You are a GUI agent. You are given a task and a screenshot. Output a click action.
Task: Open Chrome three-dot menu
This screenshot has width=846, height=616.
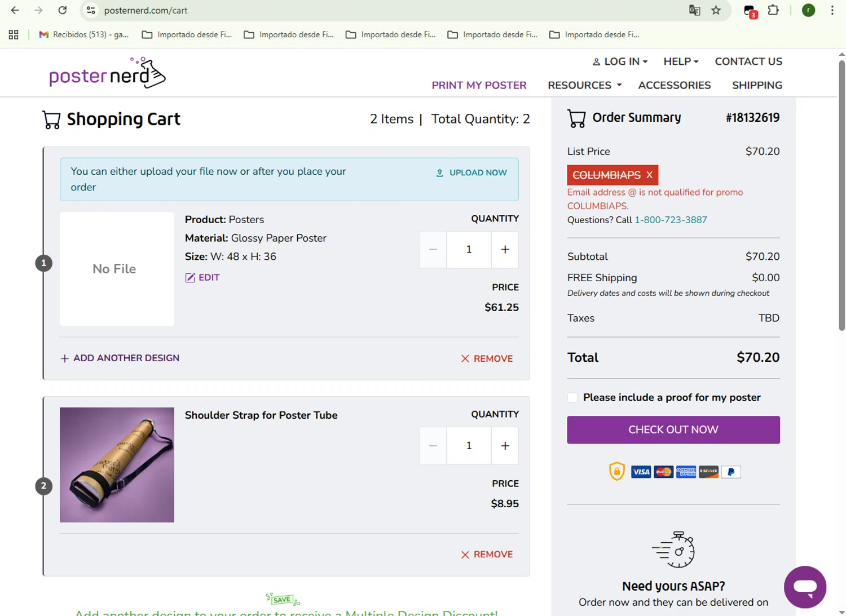coord(832,10)
